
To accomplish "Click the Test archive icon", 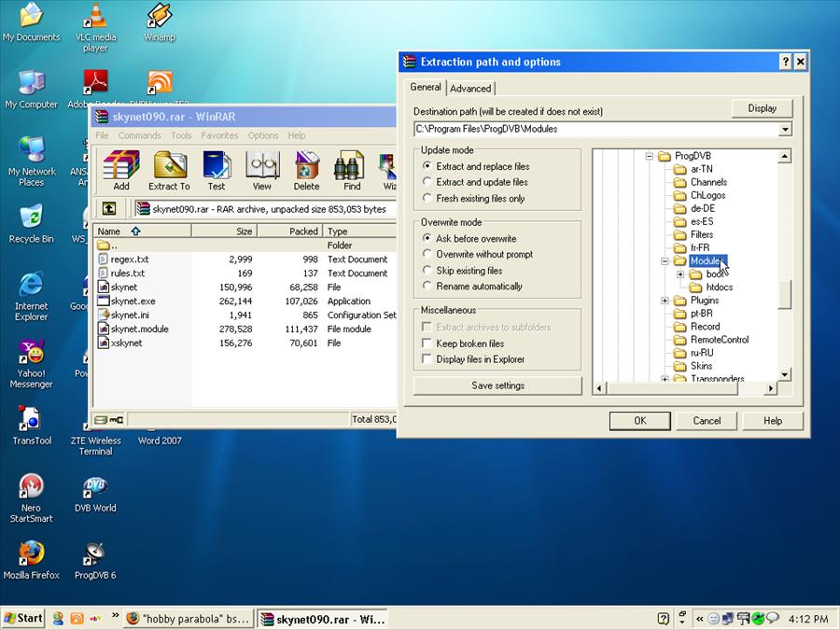I will (217, 171).
